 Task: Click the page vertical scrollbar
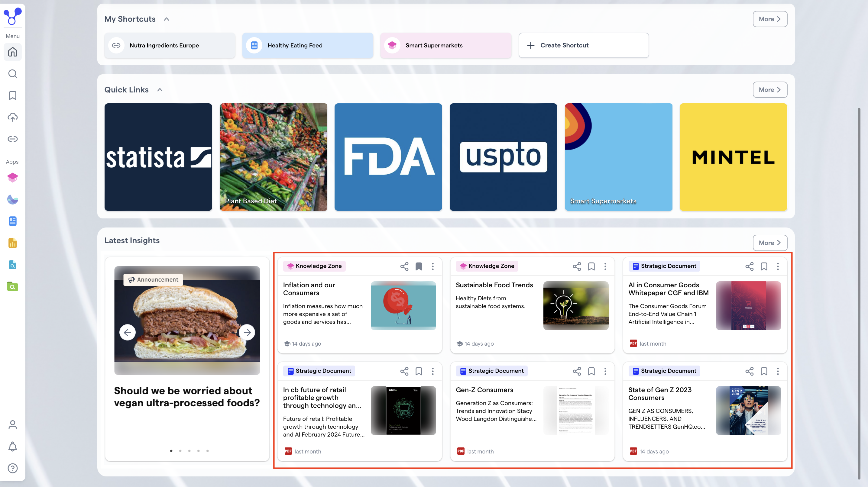(859, 293)
